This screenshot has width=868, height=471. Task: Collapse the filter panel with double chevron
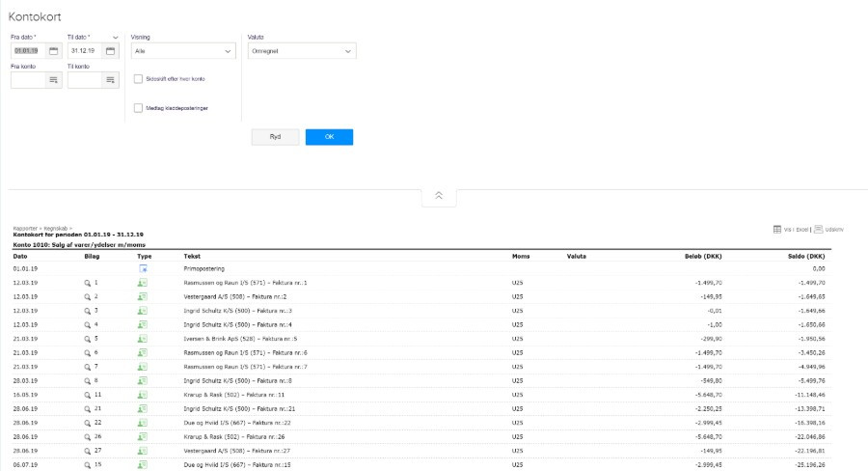tap(439, 196)
